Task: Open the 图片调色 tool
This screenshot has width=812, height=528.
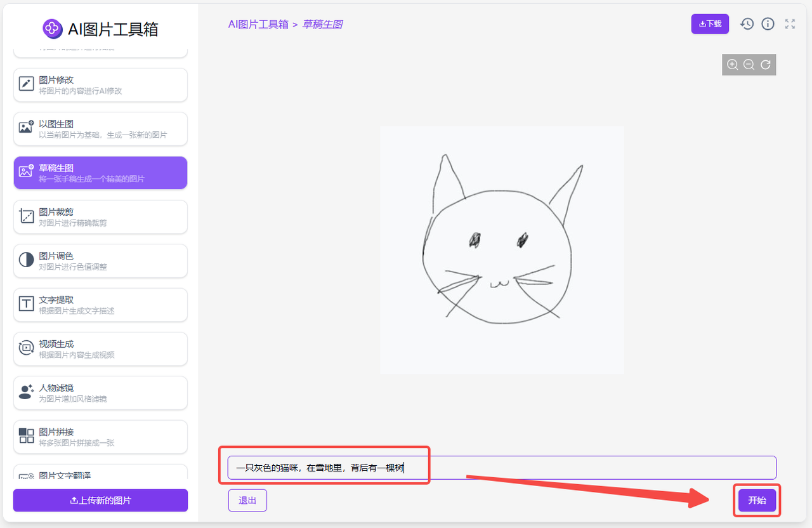Action: (100, 260)
